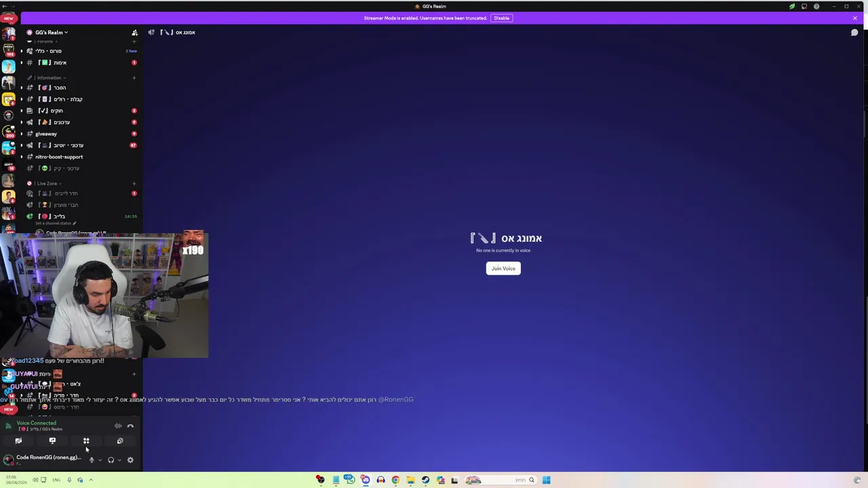This screenshot has height=488, width=868.
Task: Click Set a channel status
Action: pyautogui.click(x=56, y=223)
